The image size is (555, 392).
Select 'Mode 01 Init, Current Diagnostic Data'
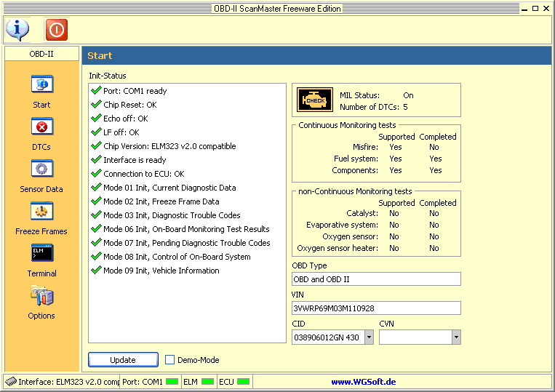[169, 188]
